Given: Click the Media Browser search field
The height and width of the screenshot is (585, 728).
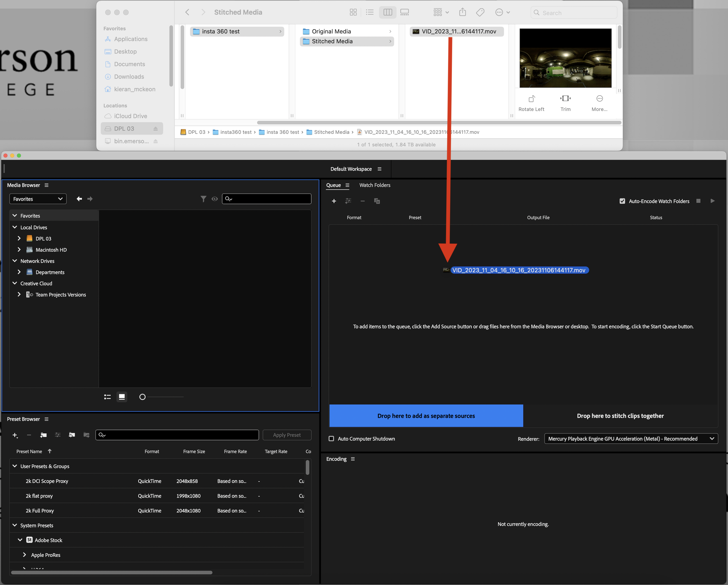Looking at the screenshot, I should pyautogui.click(x=266, y=199).
